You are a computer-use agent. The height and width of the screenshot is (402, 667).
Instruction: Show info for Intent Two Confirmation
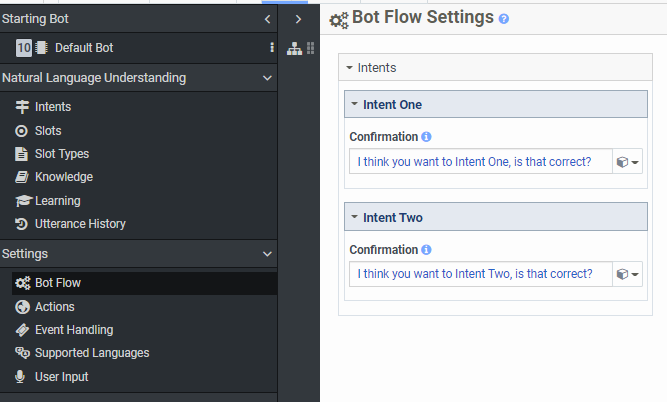427,250
